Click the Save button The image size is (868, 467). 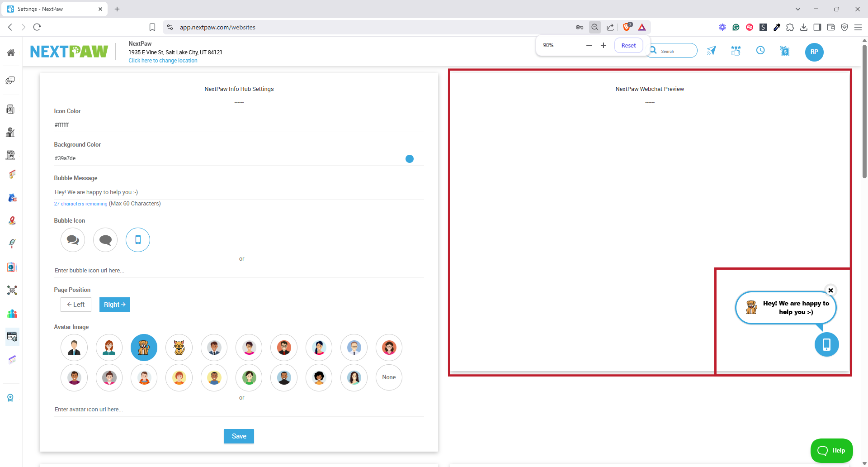click(x=239, y=436)
